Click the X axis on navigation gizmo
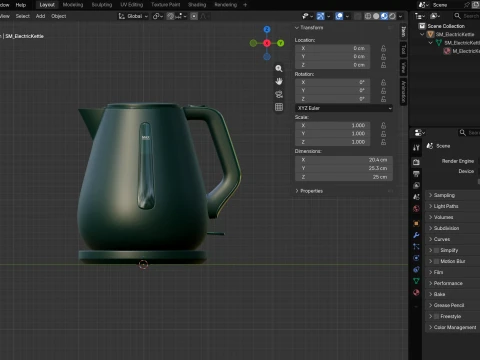The height and width of the screenshot is (360, 480). (x=267, y=43)
